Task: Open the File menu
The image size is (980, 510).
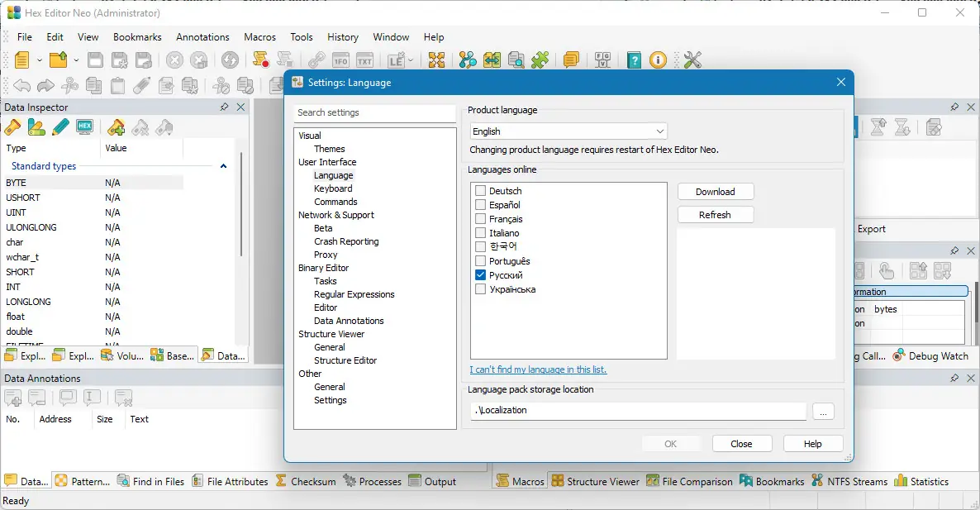Action: 24,37
